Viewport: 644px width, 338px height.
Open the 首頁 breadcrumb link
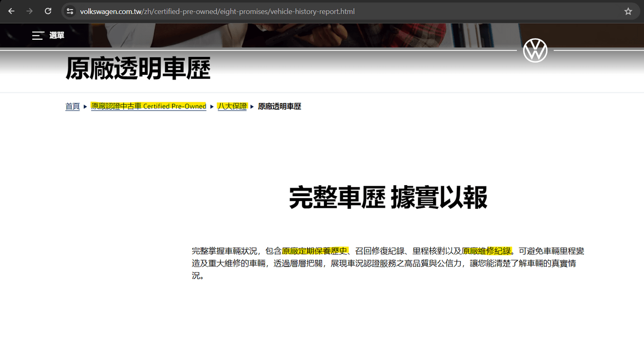point(72,106)
